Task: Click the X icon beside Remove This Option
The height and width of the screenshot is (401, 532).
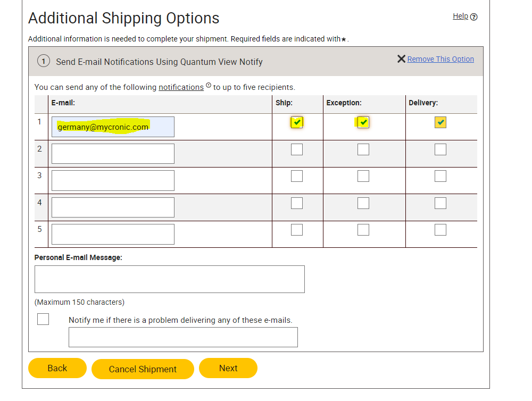Action: (401, 59)
